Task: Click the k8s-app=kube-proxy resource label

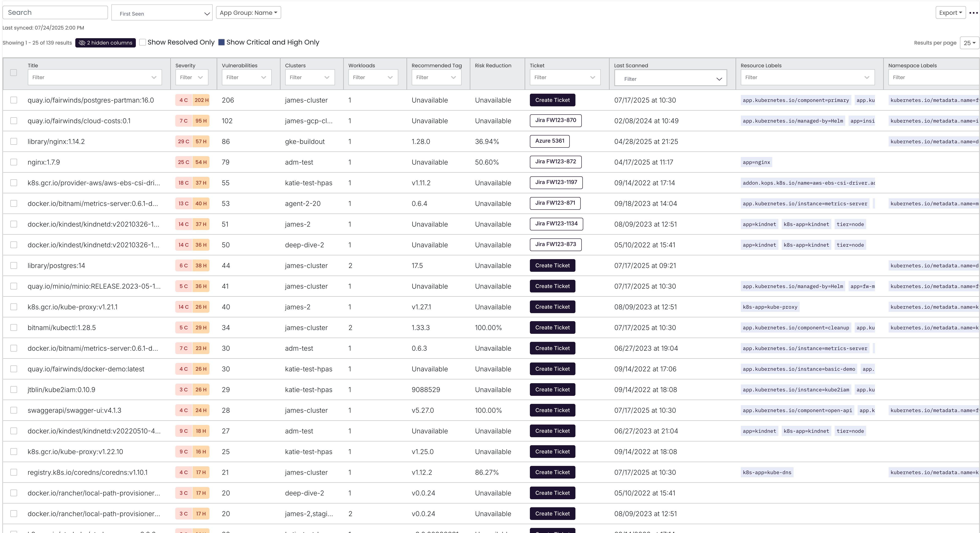Action: tap(770, 307)
